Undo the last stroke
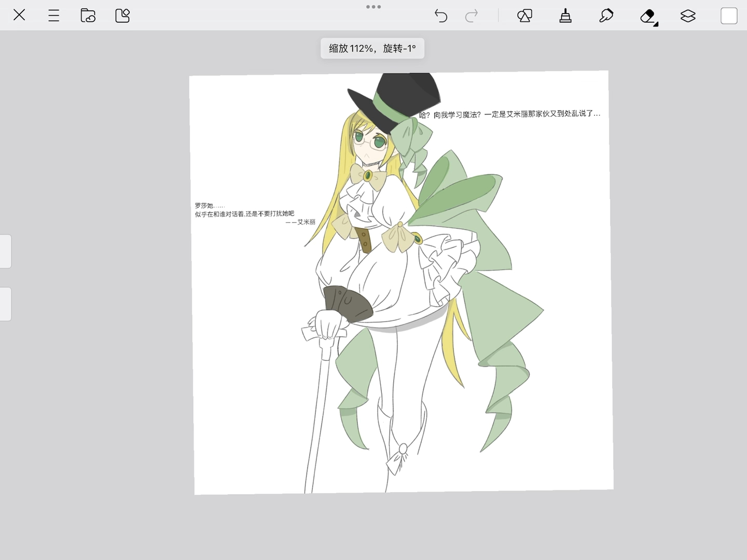747x560 pixels. pos(440,16)
